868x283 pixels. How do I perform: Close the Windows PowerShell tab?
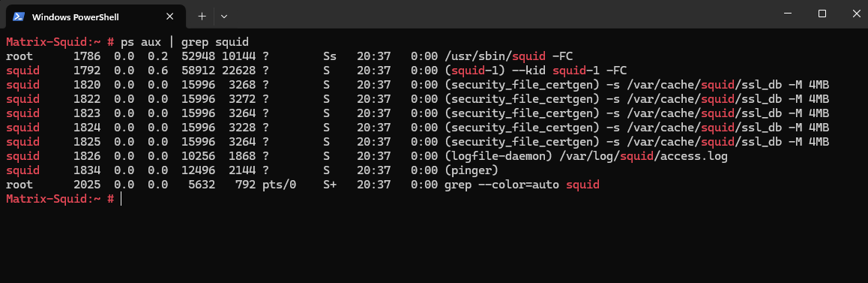coord(170,16)
